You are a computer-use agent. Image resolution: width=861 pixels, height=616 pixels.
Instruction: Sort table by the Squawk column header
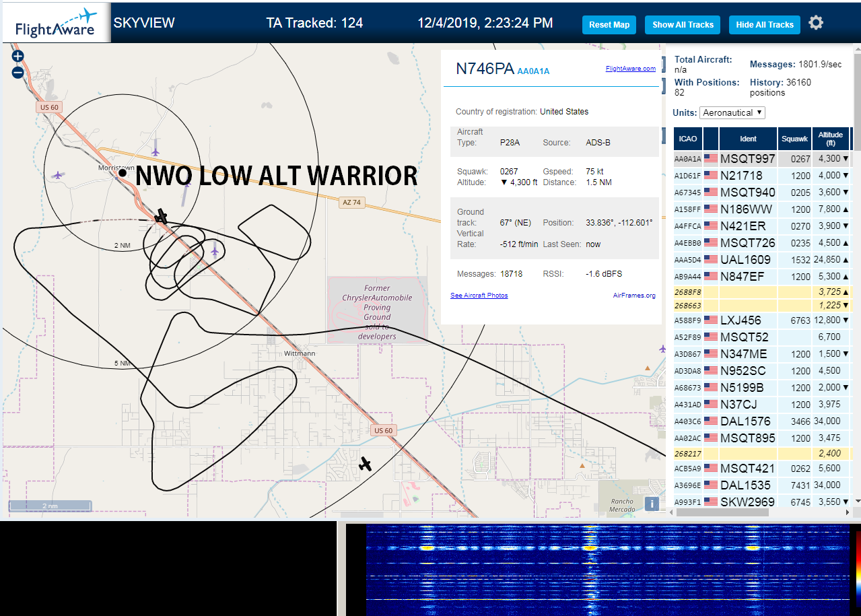point(794,139)
